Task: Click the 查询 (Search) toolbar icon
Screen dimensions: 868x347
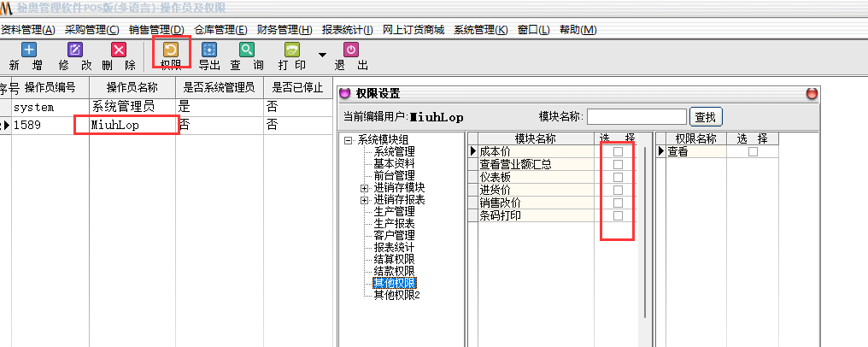Action: coord(246,50)
